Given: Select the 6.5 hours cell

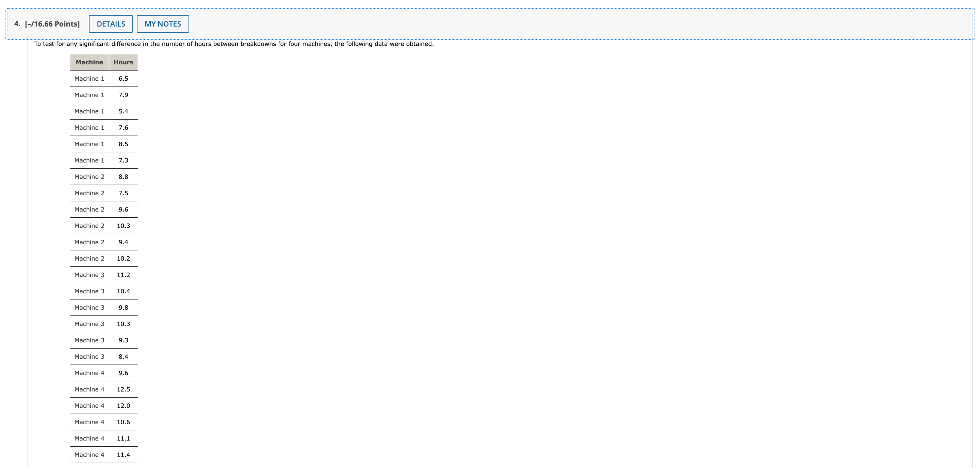Looking at the screenshot, I should 123,78.
